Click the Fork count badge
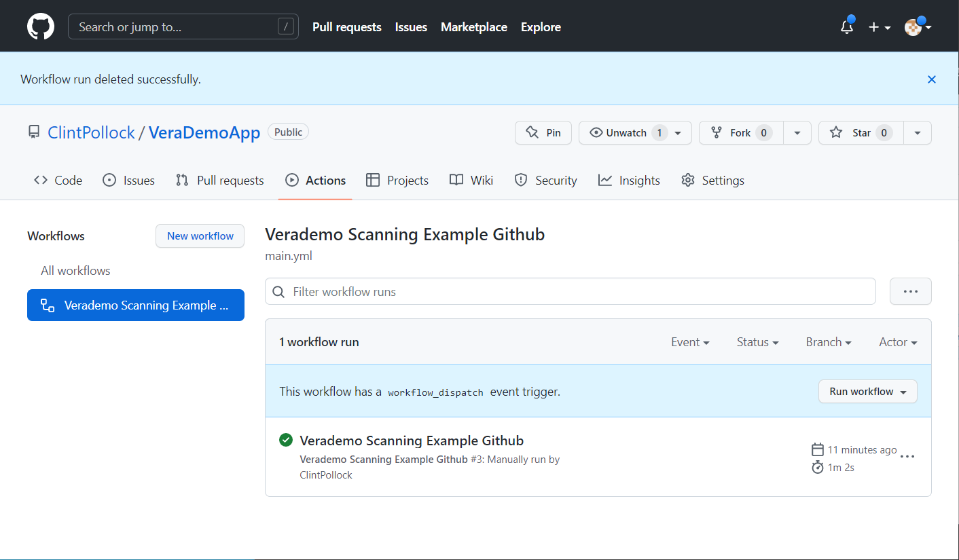 (x=763, y=132)
